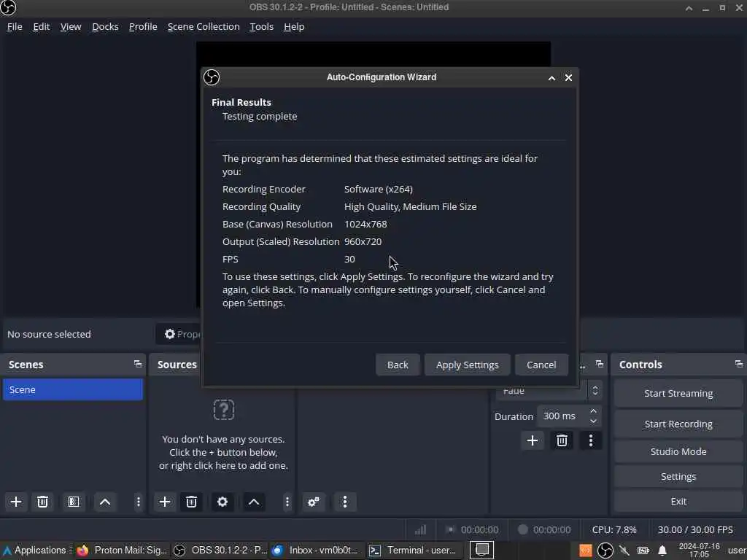This screenshot has height=560, width=747.
Task: Open scene filters icon in Scenes dock
Action: click(74, 502)
